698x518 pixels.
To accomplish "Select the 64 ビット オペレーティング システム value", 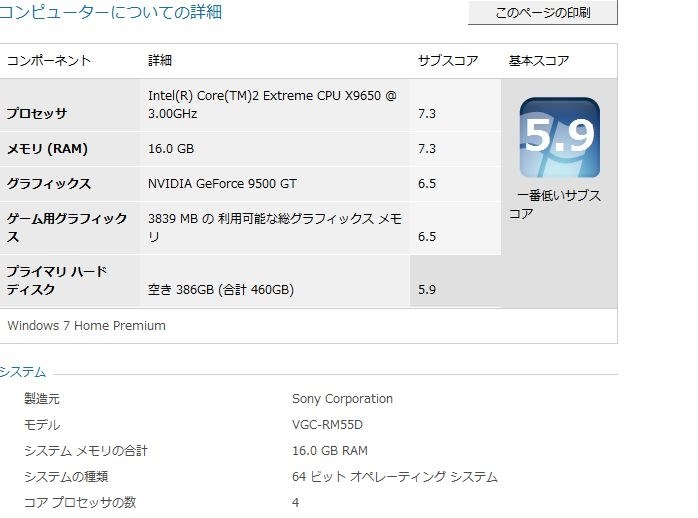I will (x=395, y=477).
